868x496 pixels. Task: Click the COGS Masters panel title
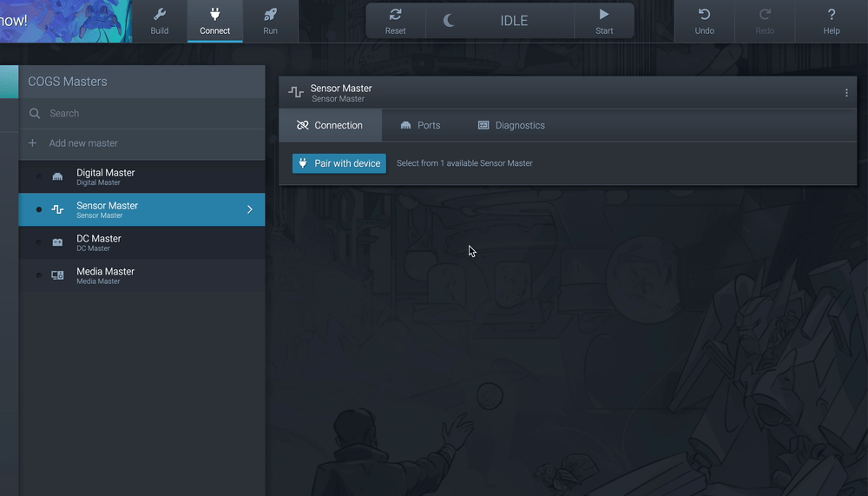[x=68, y=82]
